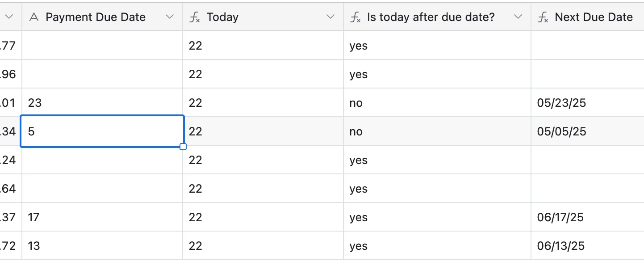Select the Payment Due Date cell containing 23
The image size is (644, 270).
click(102, 103)
